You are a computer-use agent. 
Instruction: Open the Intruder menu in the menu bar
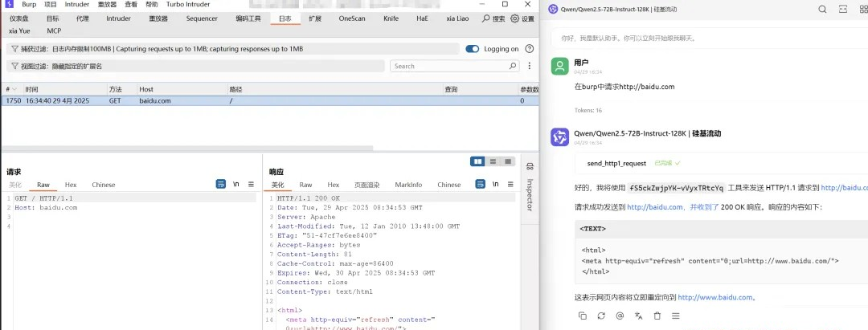pyautogui.click(x=77, y=5)
